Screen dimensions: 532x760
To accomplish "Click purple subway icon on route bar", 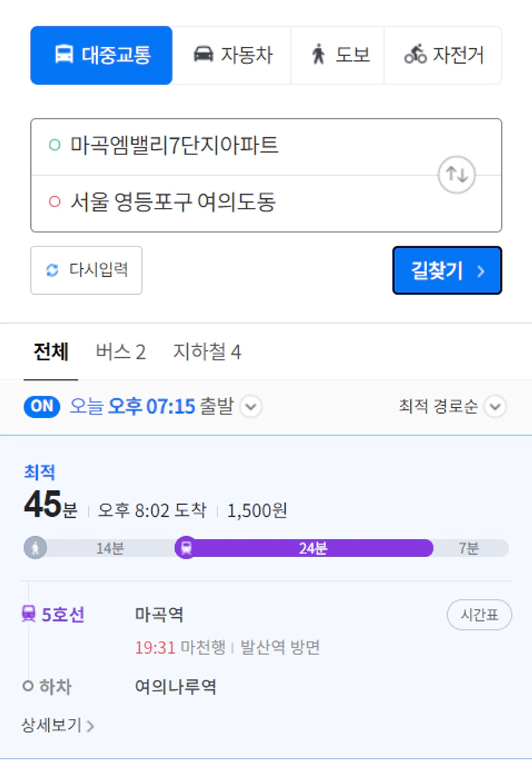I will point(187,548).
